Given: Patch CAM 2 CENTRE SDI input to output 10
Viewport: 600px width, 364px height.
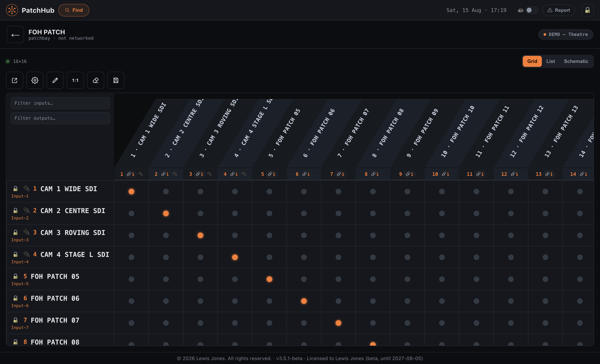Looking at the screenshot, I should pos(442,213).
